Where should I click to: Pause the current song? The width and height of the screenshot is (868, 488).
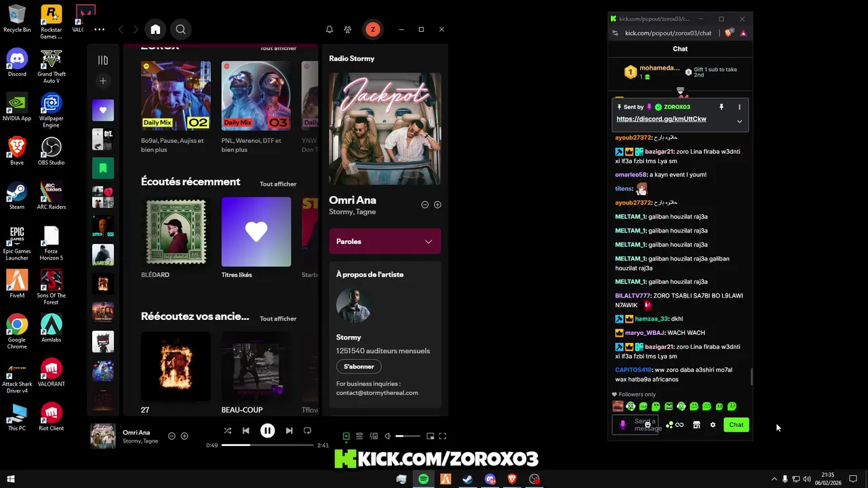click(267, 430)
